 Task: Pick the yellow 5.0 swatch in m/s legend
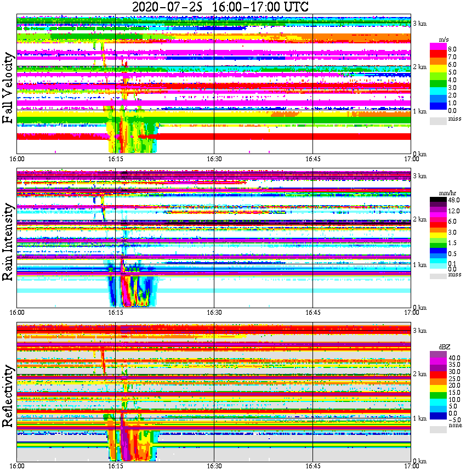pos(438,70)
